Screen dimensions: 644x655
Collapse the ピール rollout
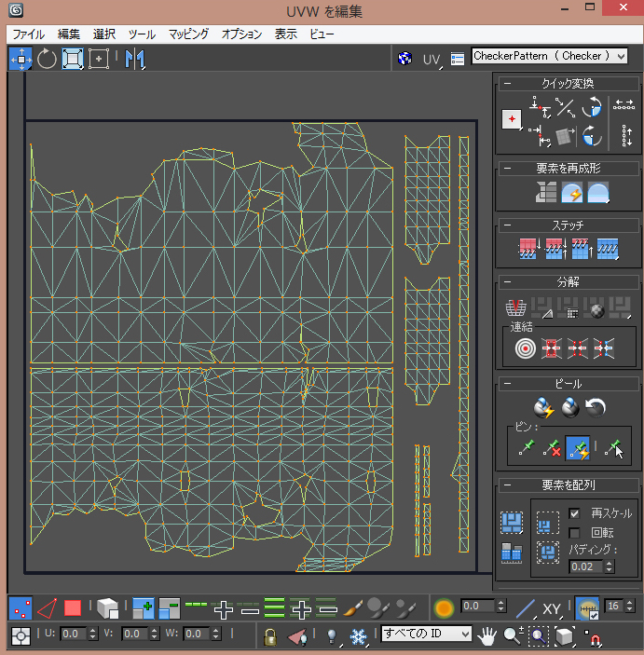coord(508,384)
